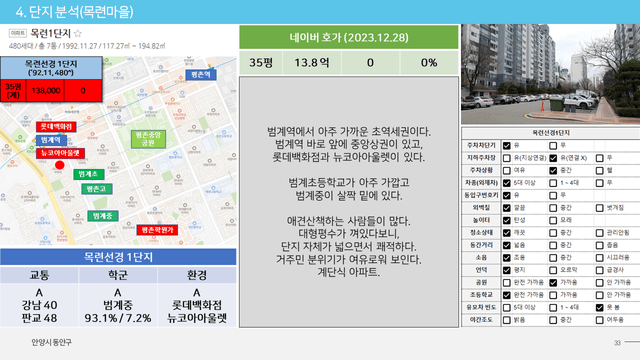This screenshot has width=640, height=360.
Task: Uncheck 넓음 in the 동간거리 row
Action: click(x=507, y=245)
